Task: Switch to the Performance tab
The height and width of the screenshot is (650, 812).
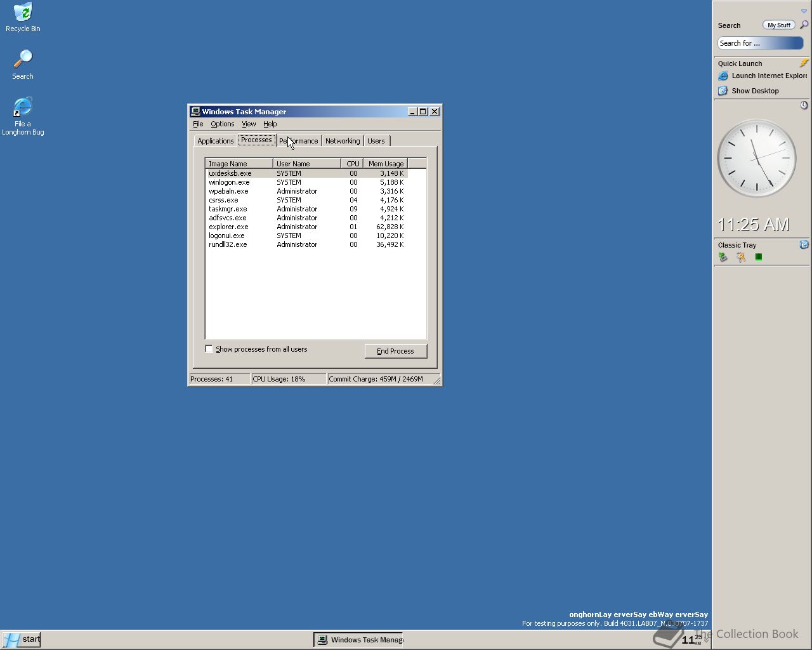Action: (299, 141)
